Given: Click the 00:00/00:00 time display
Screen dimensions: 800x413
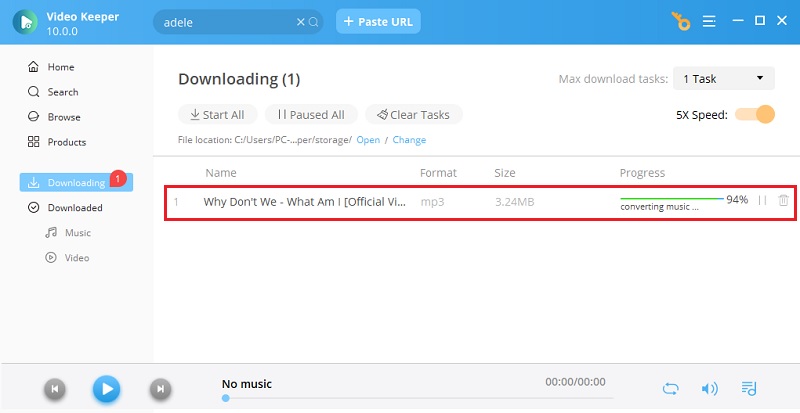Looking at the screenshot, I should (x=575, y=382).
